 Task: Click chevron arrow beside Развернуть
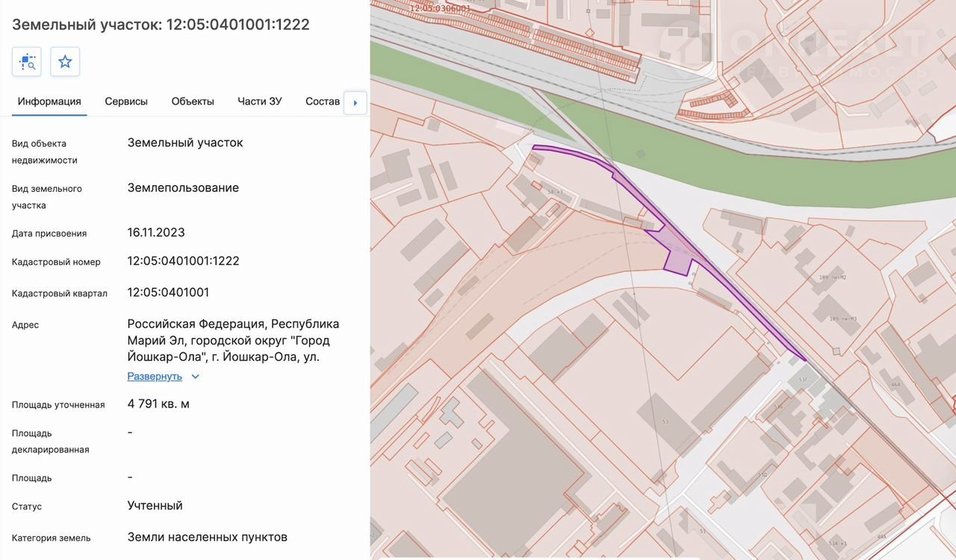(196, 376)
